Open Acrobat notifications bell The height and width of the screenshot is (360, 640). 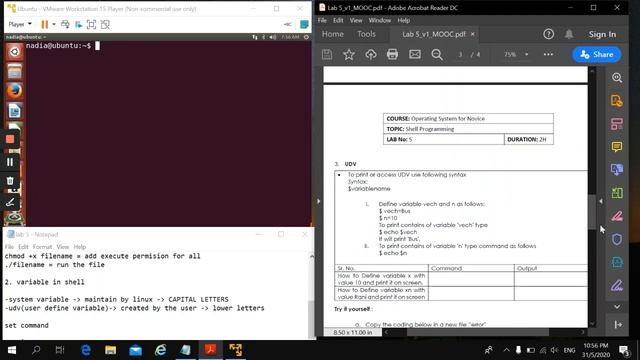[569, 34]
